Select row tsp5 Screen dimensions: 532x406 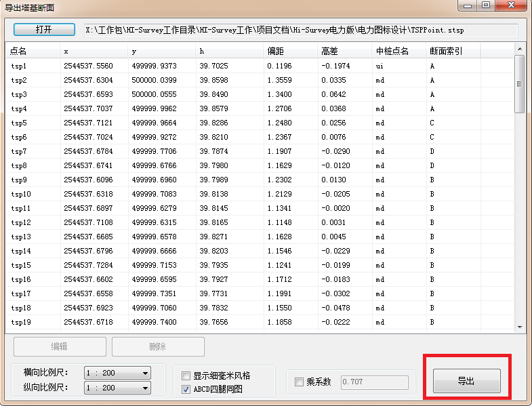(x=260, y=123)
